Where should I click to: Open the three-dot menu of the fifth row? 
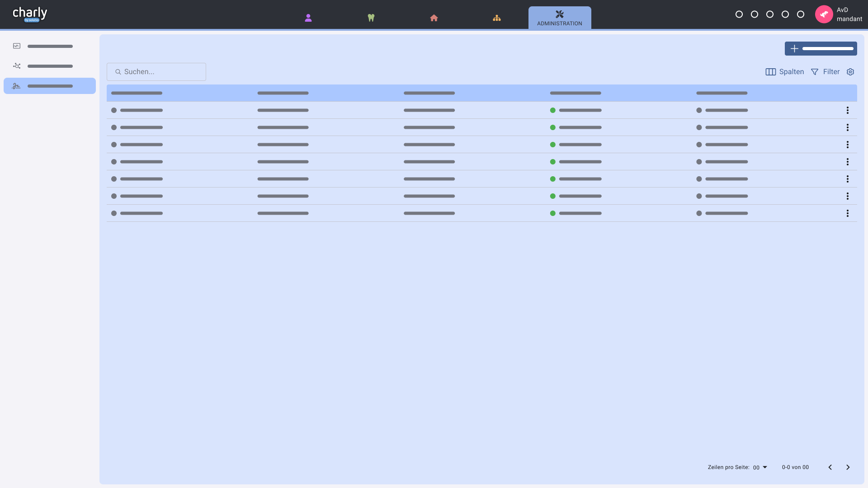tap(848, 179)
